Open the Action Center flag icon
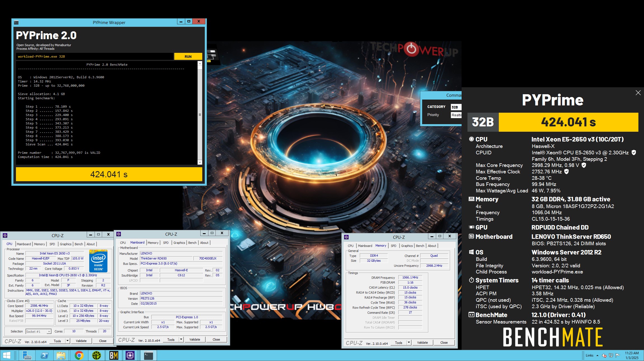The height and width of the screenshot is (361, 644). (x=618, y=355)
